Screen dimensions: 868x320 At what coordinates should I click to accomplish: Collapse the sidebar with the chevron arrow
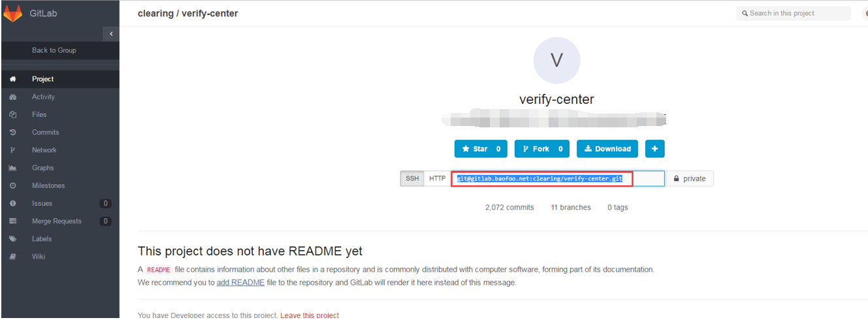point(111,33)
